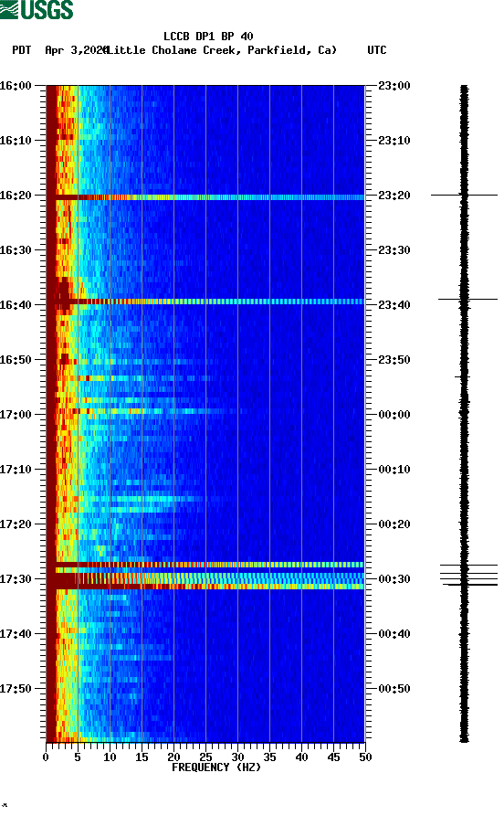
Task: Click the 00:30 UTC time label
Action: tap(394, 579)
